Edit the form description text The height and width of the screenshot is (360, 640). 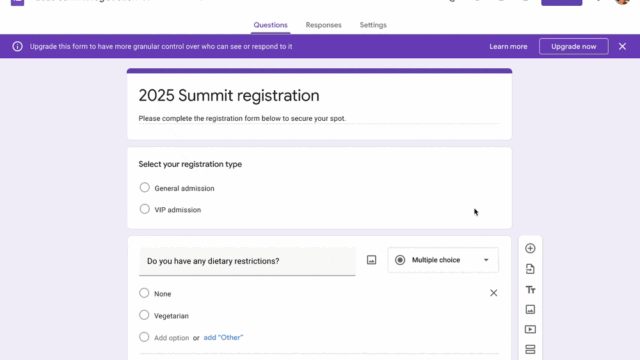(242, 118)
